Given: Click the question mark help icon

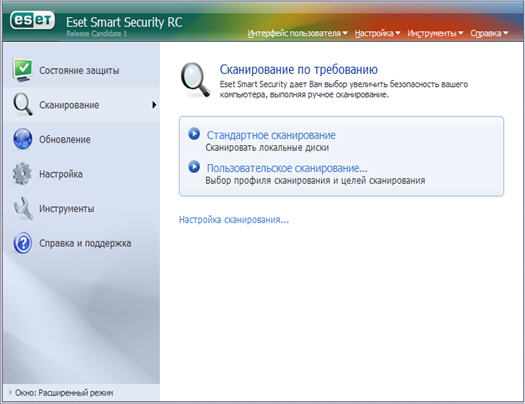Looking at the screenshot, I should pos(23,243).
